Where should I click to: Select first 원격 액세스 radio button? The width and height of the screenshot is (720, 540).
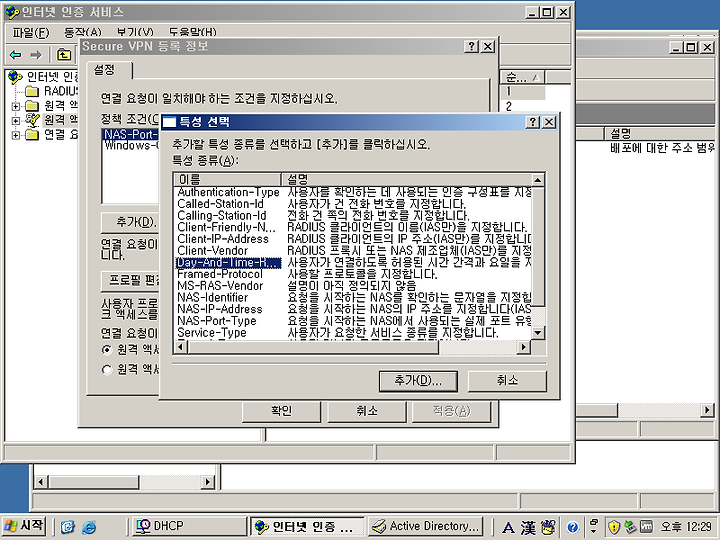click(x=107, y=350)
